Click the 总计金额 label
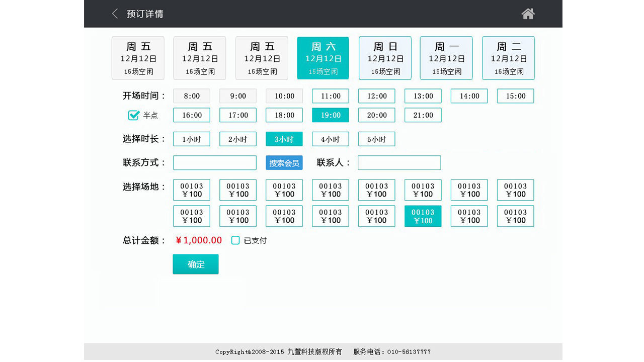 (144, 240)
